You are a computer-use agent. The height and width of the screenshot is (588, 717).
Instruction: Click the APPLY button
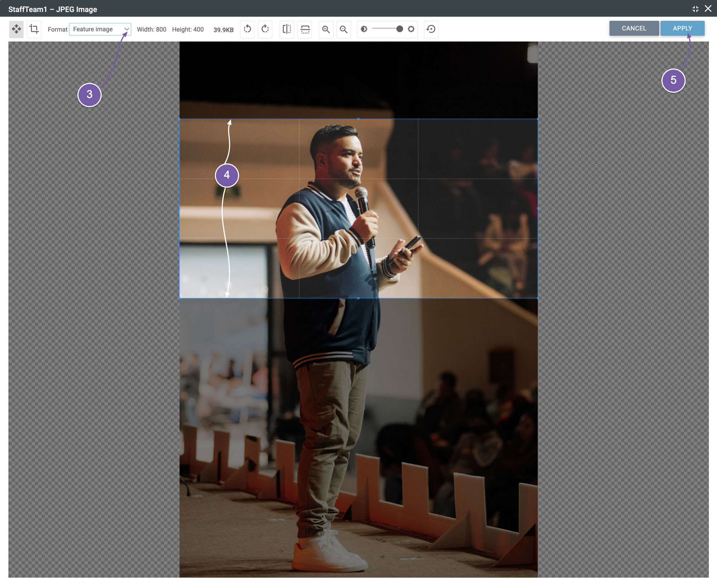[x=682, y=28]
